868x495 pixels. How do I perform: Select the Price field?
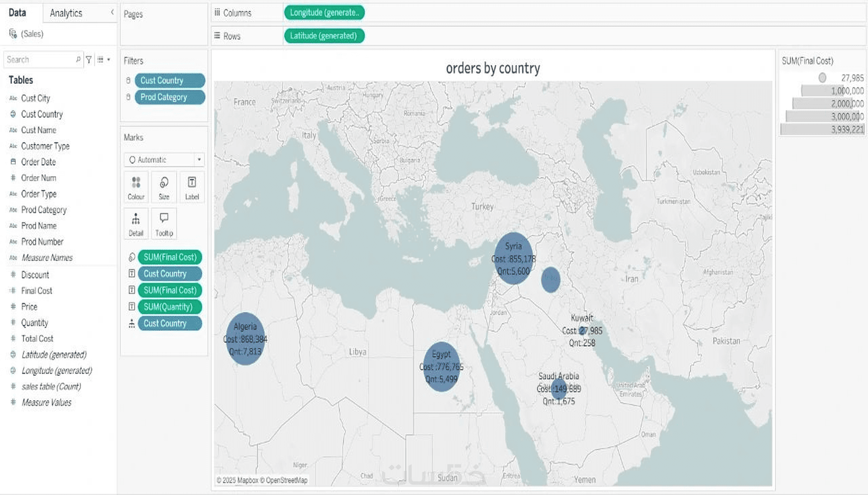(x=29, y=307)
